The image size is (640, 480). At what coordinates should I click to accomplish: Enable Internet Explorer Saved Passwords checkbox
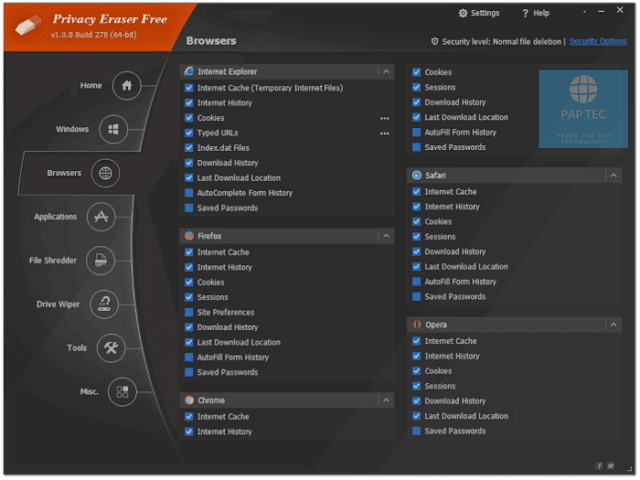pos(189,208)
